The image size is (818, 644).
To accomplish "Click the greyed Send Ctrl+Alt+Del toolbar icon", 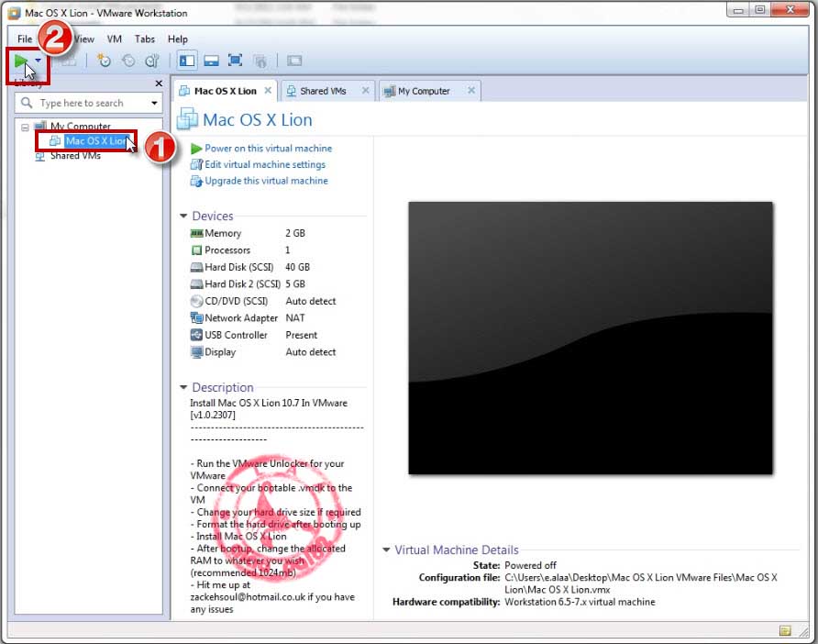I will pos(69,61).
